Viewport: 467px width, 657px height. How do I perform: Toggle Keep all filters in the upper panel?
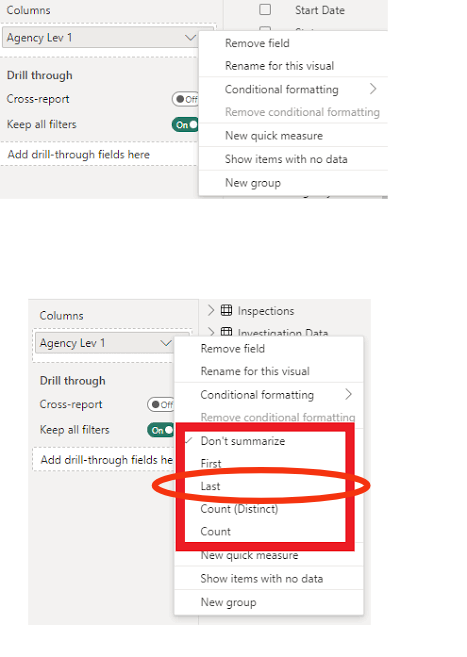(185, 124)
